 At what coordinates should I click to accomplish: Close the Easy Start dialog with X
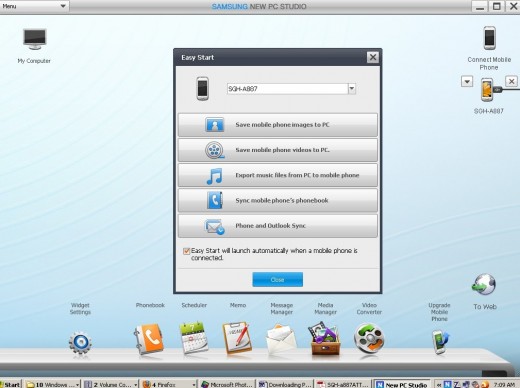click(x=373, y=57)
